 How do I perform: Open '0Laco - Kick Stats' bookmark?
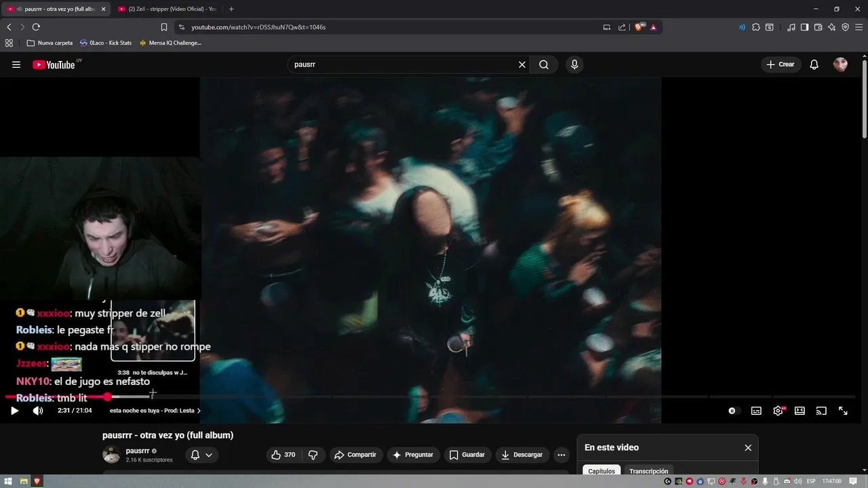click(x=106, y=43)
